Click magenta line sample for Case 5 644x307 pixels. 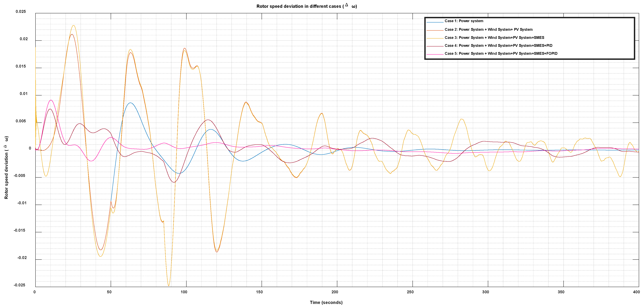coord(435,55)
